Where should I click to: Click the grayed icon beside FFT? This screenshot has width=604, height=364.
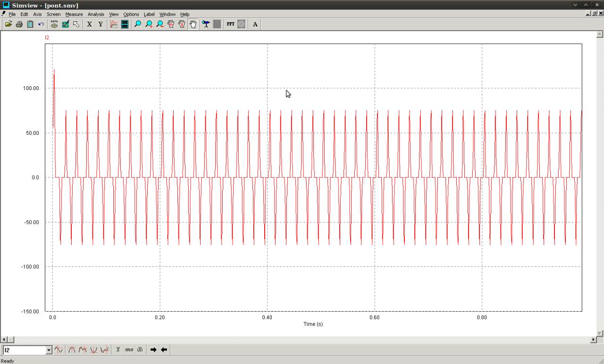241,24
